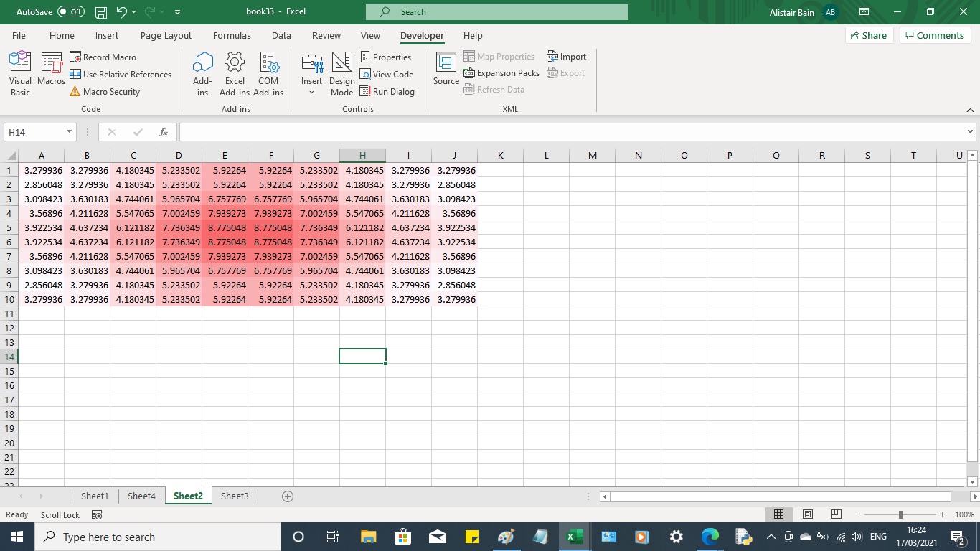980x551 pixels.
Task: Toggle Design Mode
Action: click(342, 74)
